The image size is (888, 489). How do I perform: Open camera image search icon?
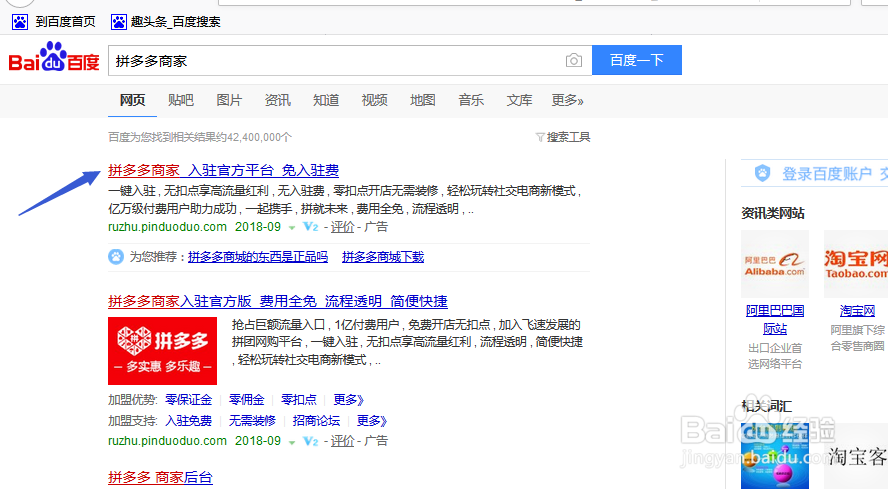pyautogui.click(x=574, y=60)
